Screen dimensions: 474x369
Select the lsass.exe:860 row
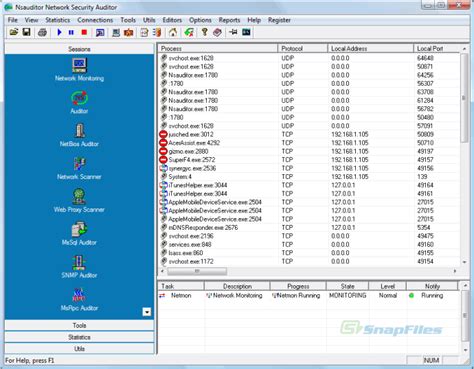click(x=309, y=253)
